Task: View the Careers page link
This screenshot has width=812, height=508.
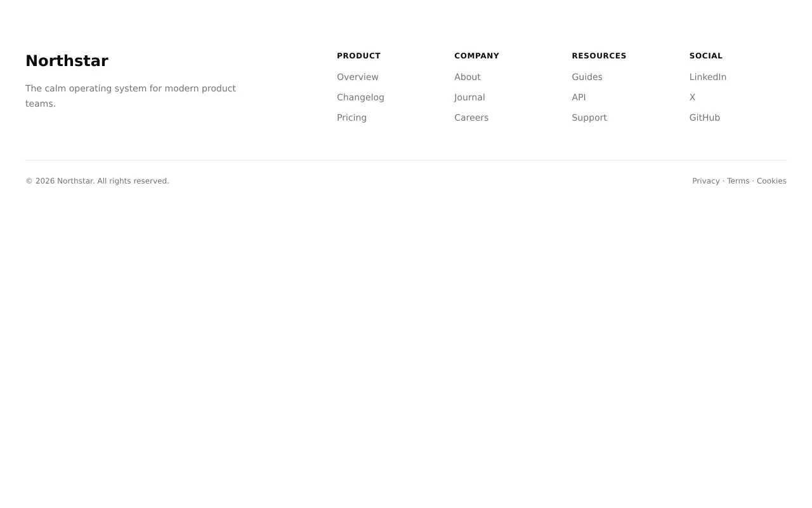Action: pos(471,117)
